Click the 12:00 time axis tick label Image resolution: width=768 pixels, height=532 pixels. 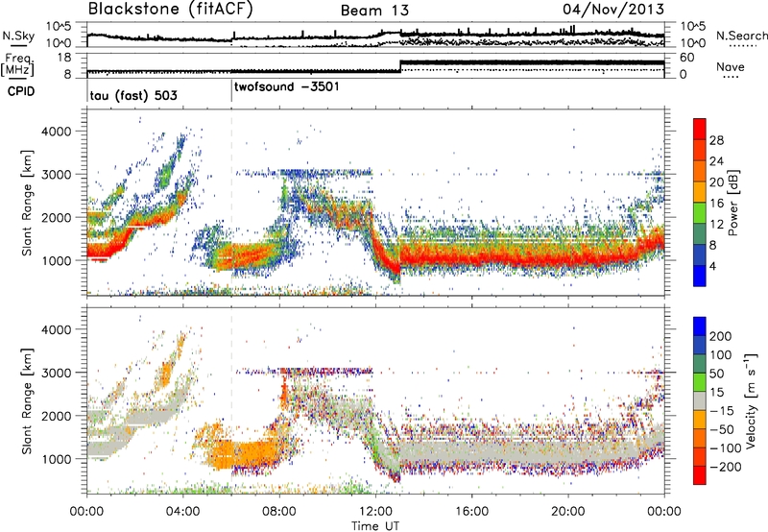[375, 512]
